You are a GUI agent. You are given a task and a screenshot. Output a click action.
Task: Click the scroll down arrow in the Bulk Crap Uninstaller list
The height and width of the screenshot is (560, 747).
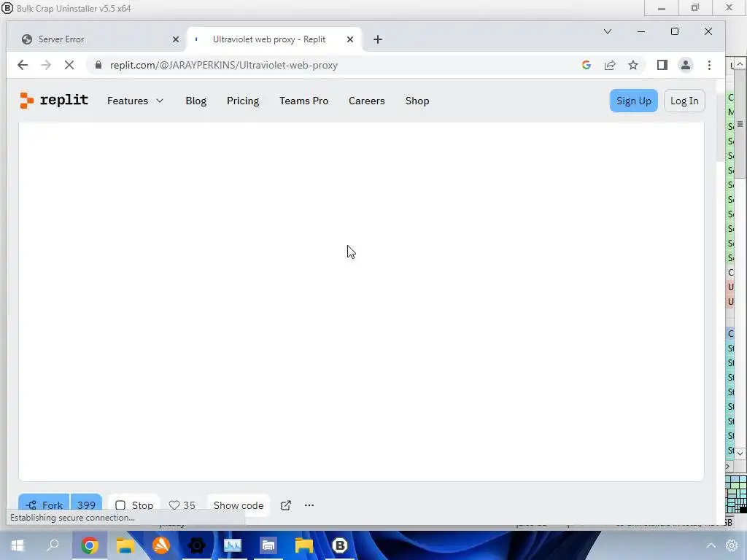(x=740, y=454)
